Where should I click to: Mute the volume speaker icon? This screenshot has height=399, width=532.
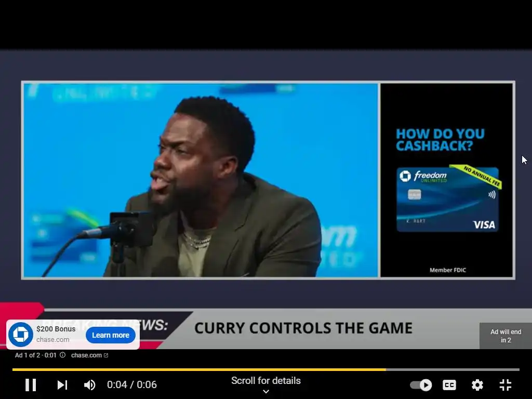point(89,385)
